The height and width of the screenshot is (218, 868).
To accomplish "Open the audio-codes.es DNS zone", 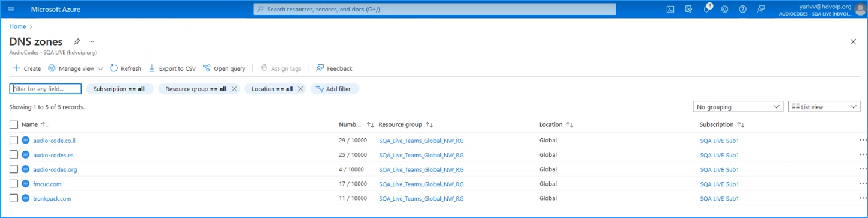I will [x=53, y=155].
